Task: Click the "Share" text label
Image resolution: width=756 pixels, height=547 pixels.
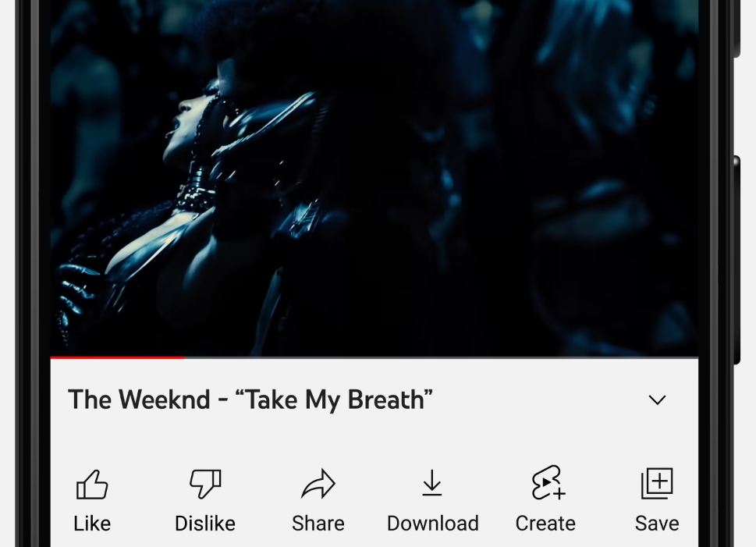Action: pos(318,524)
